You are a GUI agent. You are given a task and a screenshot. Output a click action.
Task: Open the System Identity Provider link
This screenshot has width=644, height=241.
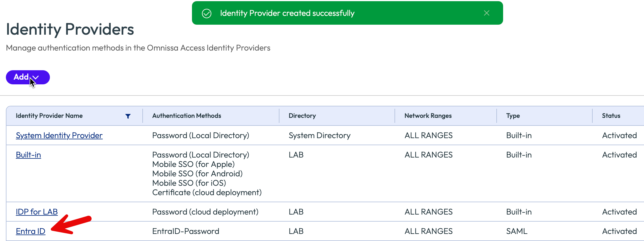click(59, 135)
